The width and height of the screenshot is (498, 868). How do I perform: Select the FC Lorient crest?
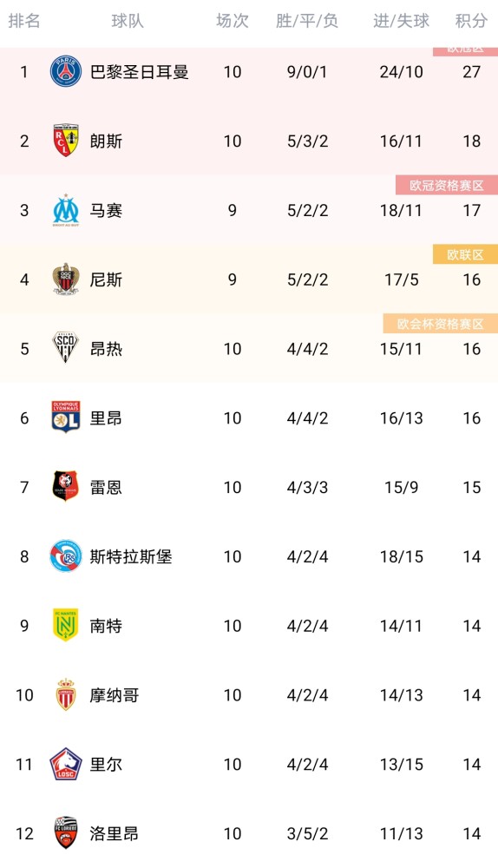[x=66, y=832]
